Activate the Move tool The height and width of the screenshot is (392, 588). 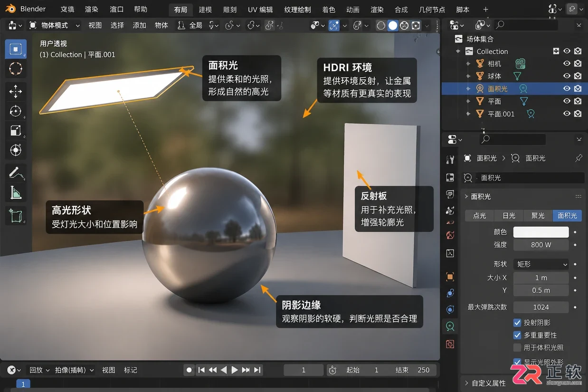pyautogui.click(x=16, y=92)
